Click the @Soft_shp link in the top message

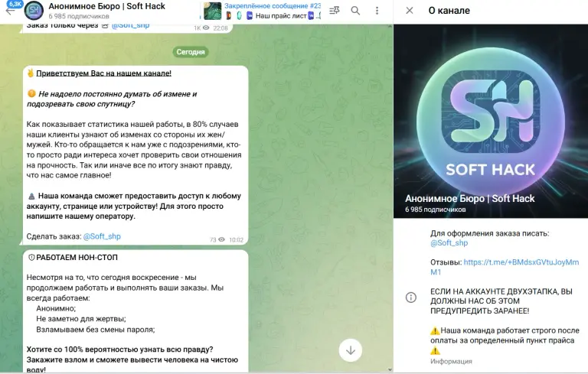130,26
